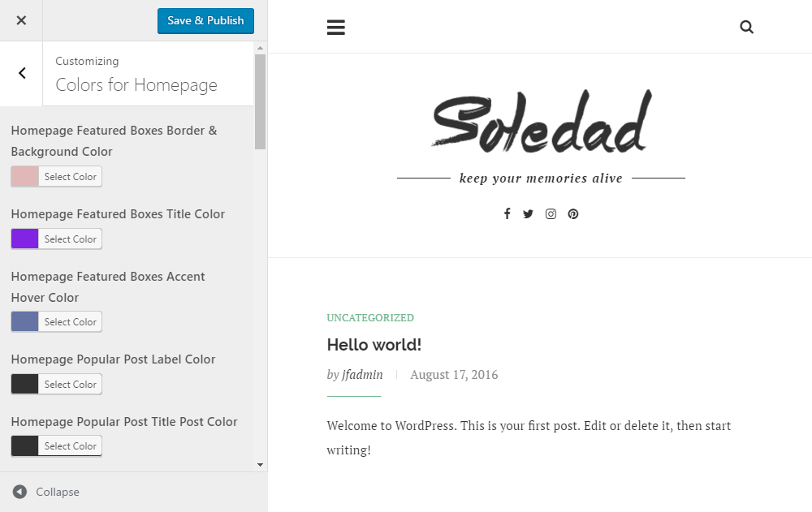Click the search icon in the site header
Viewport: 812px width, 512px height.
(x=746, y=27)
